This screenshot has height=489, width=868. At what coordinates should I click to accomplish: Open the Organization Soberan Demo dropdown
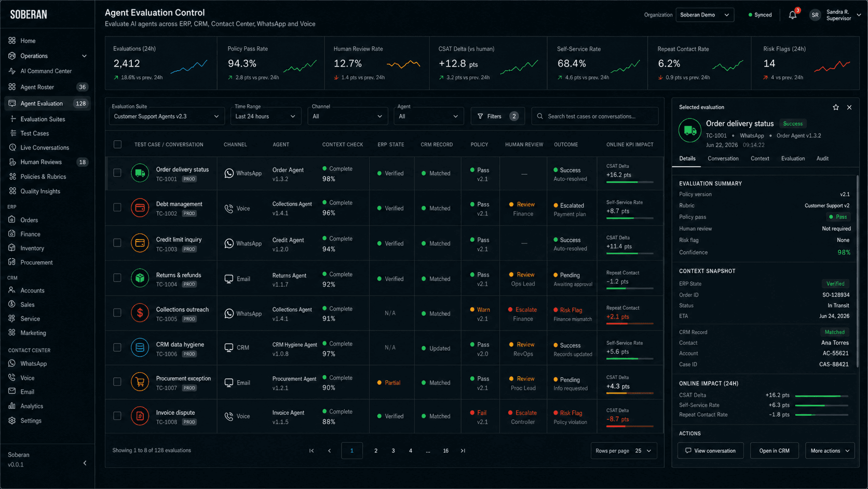pos(704,15)
